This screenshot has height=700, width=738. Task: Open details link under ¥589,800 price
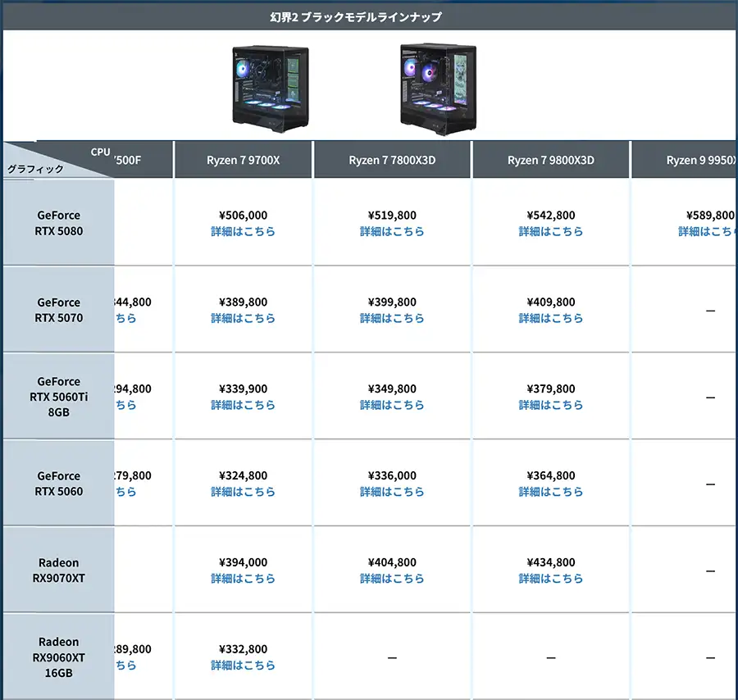[x=707, y=231]
